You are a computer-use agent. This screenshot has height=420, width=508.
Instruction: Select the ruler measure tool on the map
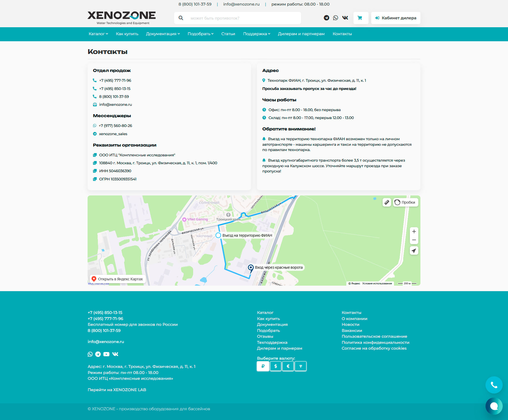click(x=387, y=202)
